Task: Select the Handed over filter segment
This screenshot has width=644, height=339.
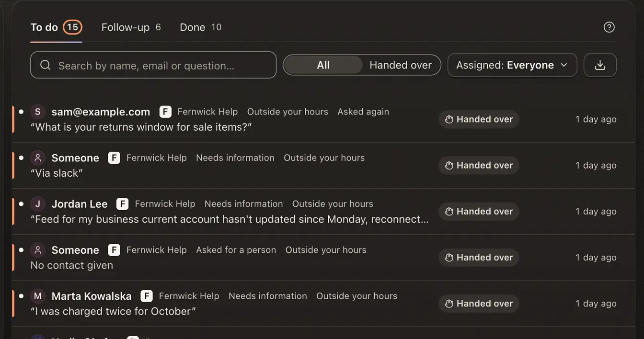Action: [401, 65]
